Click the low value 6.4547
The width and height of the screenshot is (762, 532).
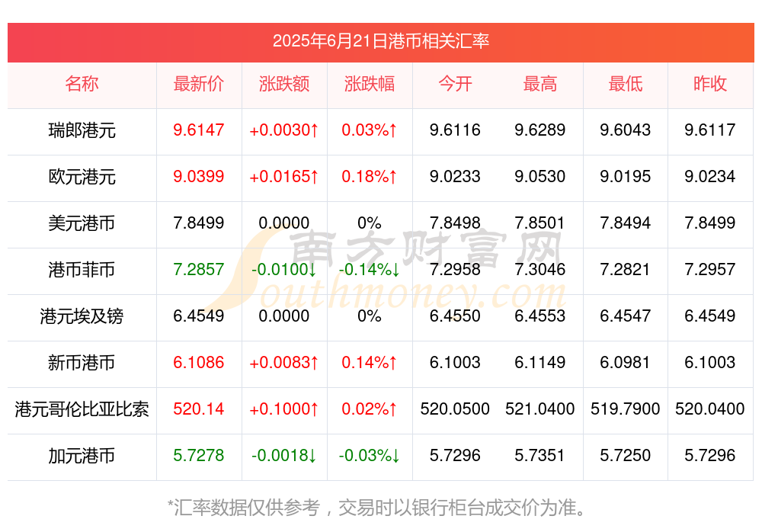click(x=626, y=316)
